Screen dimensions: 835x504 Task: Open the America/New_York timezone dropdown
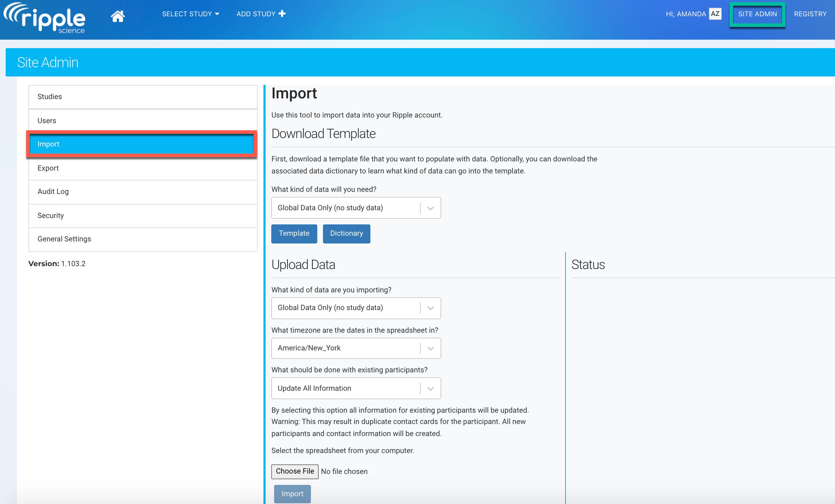pyautogui.click(x=356, y=348)
